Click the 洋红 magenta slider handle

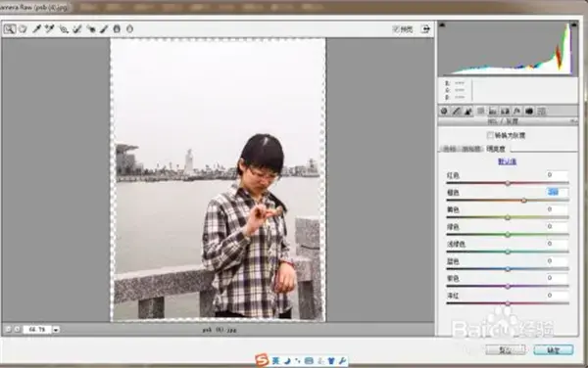pyautogui.click(x=508, y=303)
